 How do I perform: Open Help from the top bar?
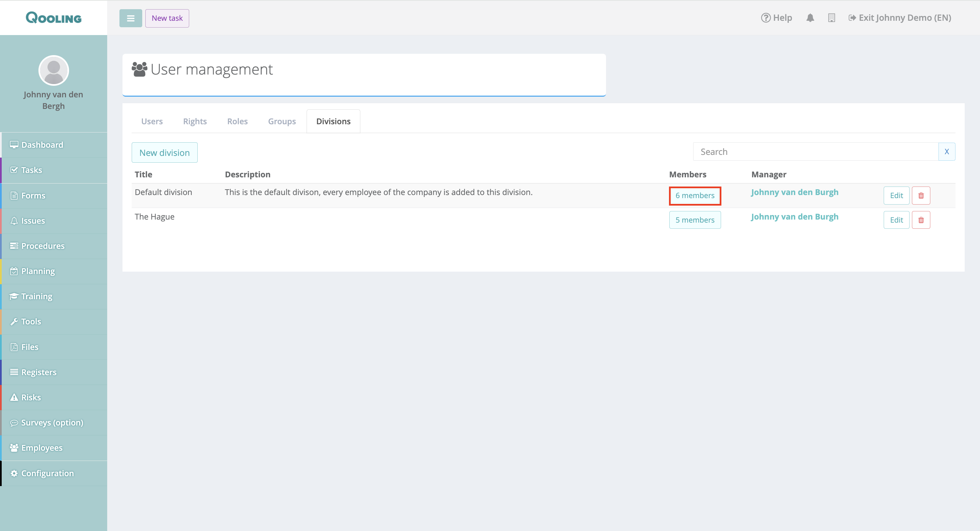click(x=777, y=18)
